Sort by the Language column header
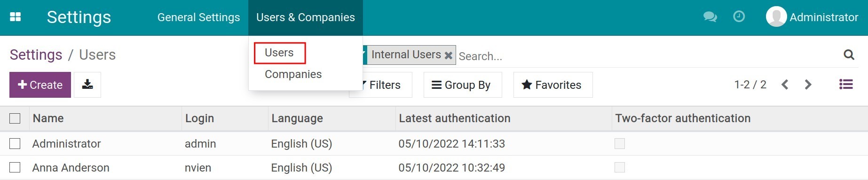This screenshot has width=868, height=180. pos(332,118)
